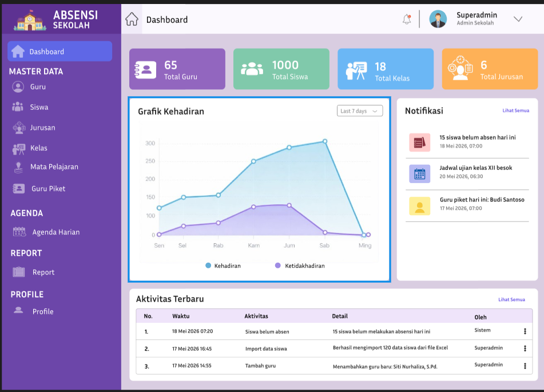Click the Detail column header

pyautogui.click(x=340, y=316)
